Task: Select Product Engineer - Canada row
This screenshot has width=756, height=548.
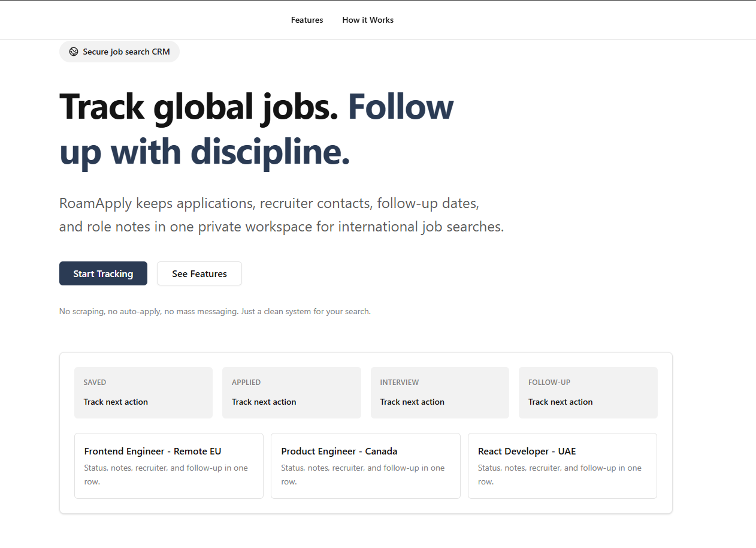Action: click(365, 466)
